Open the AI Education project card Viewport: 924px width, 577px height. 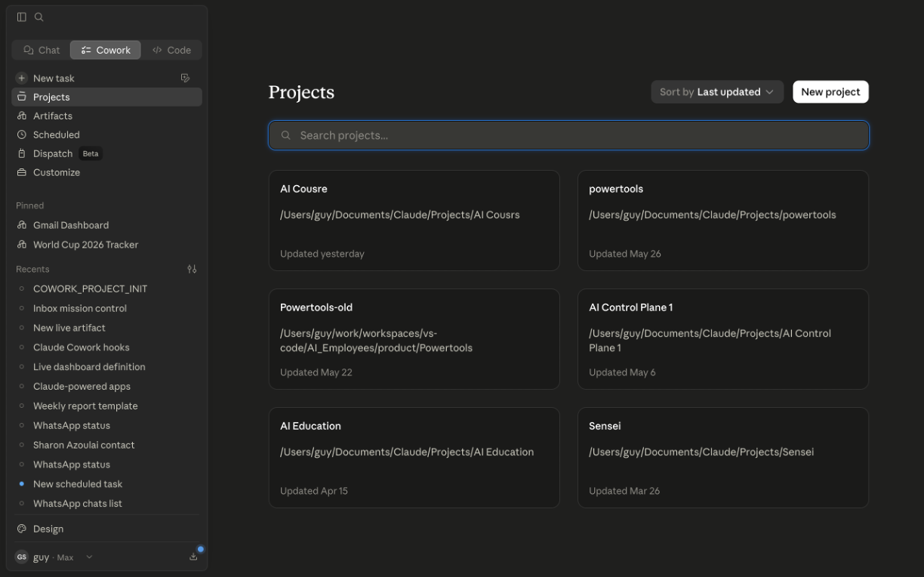pos(414,458)
